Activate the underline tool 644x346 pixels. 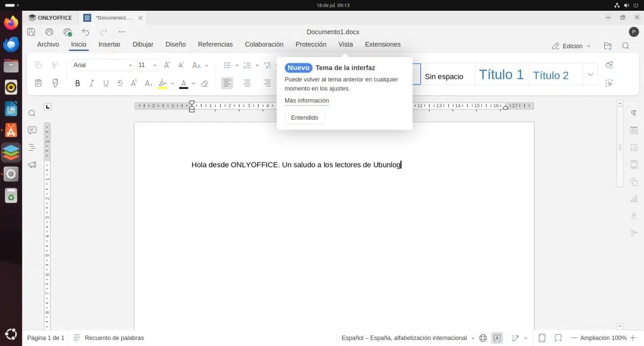coord(106,83)
